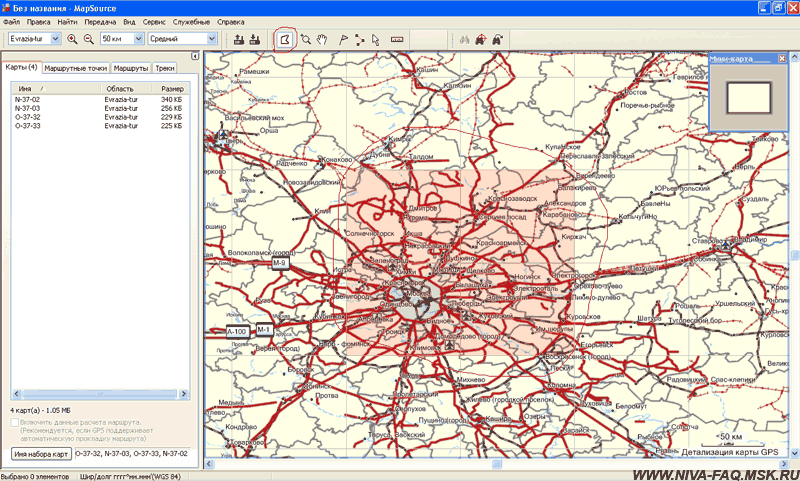Click the 340 КБ size cell
This screenshot has height=481, width=800.
(x=171, y=99)
